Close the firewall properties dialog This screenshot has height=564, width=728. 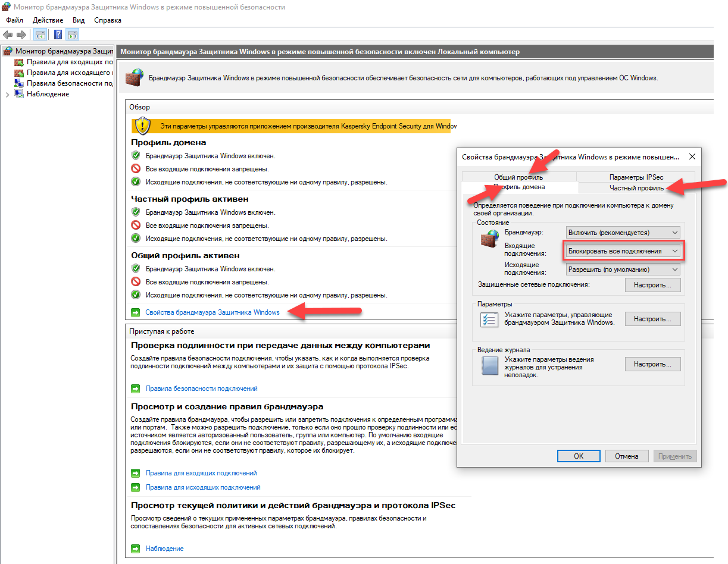[692, 157]
